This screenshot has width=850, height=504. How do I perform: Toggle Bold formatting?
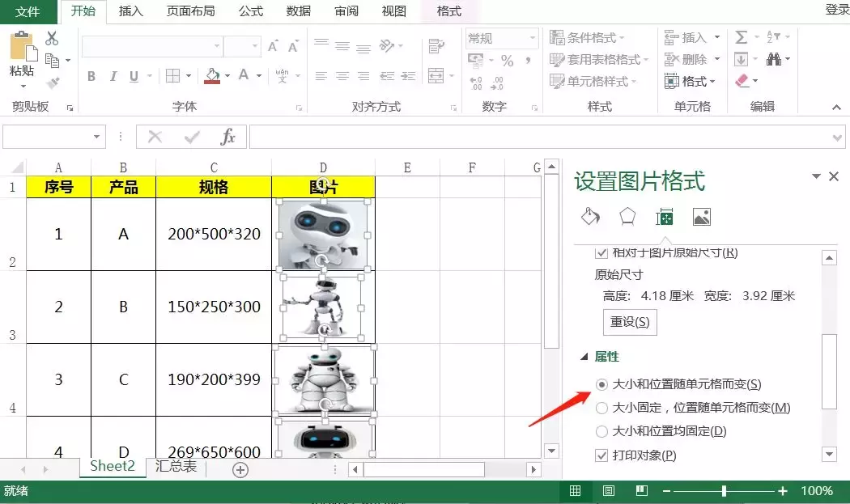click(x=91, y=76)
